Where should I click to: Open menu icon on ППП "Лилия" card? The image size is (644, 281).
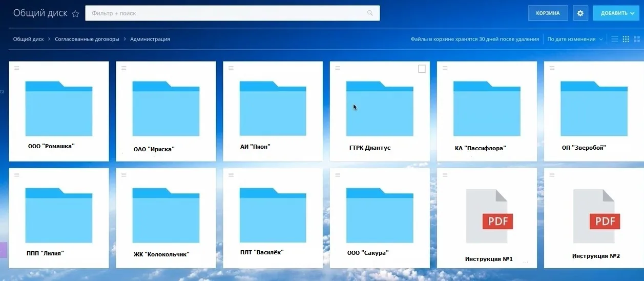(17, 175)
